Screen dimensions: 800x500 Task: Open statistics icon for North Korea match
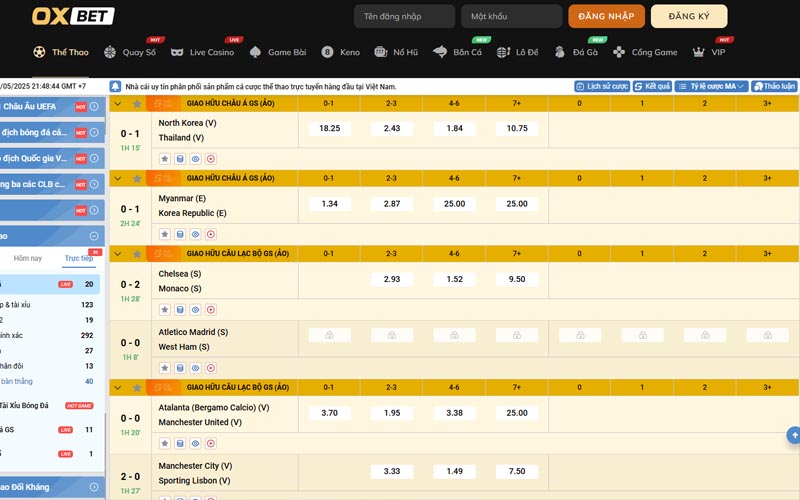coord(180,159)
